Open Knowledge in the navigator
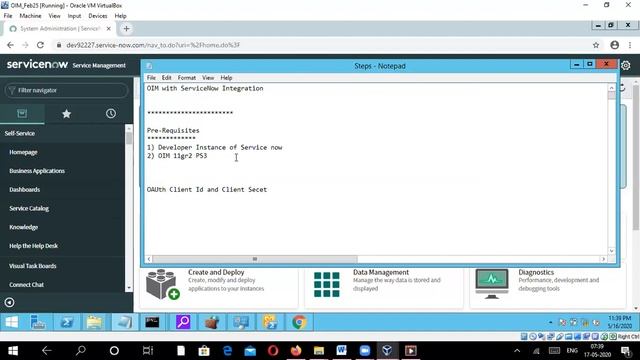Screen dimensions: 640x360 [x=24, y=227]
